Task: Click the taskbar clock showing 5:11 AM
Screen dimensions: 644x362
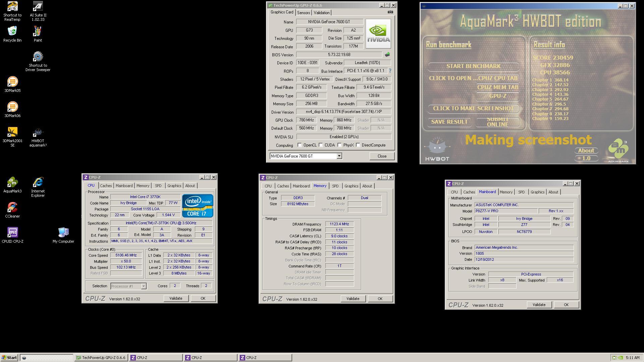Action: pos(632,358)
